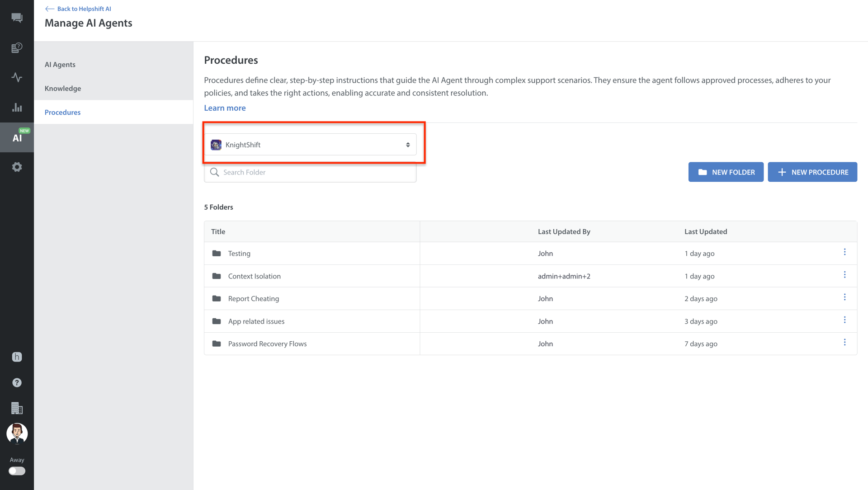Open the FAQ knowledge base sidebar icon
Image resolution: width=868 pixels, height=490 pixels.
pyautogui.click(x=17, y=47)
